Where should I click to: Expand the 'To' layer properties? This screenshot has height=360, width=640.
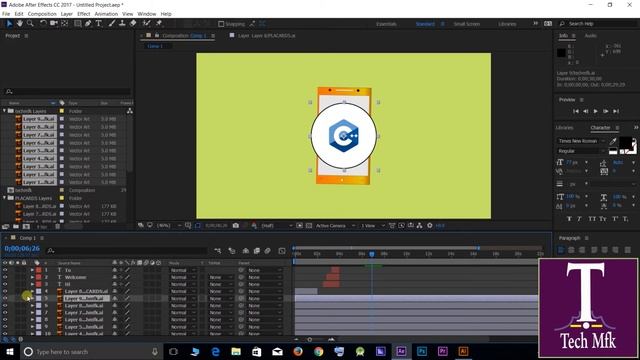32,270
